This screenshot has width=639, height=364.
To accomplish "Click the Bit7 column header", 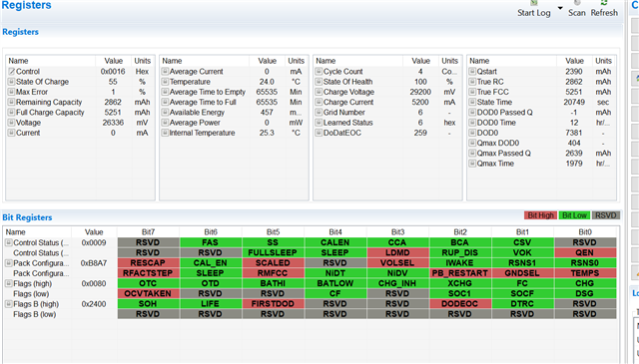I will coord(148,232).
